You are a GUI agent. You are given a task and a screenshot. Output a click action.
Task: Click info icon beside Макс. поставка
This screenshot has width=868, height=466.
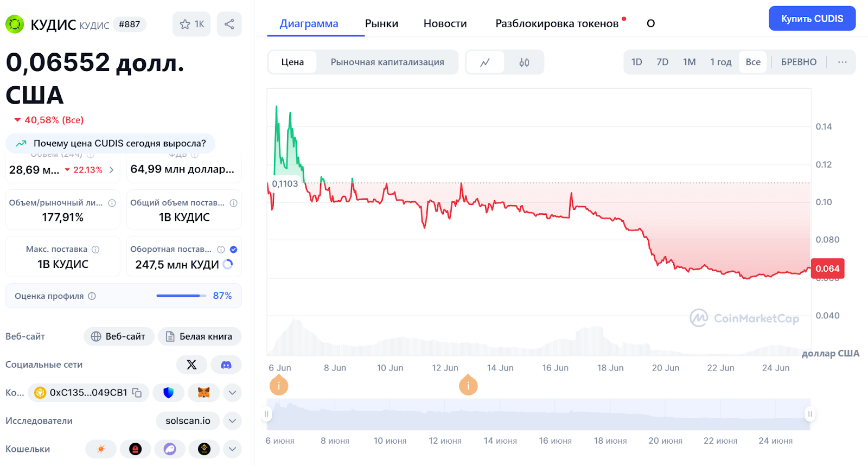pyautogui.click(x=95, y=250)
